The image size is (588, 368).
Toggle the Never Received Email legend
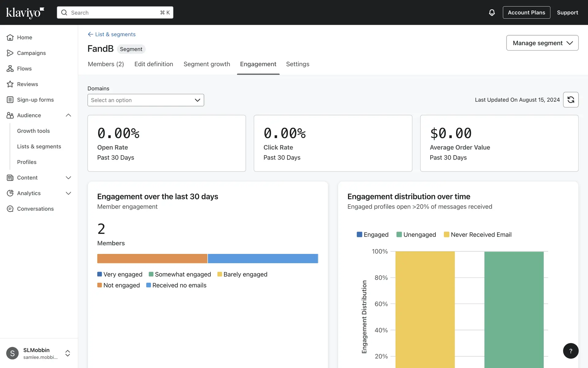pos(477,235)
